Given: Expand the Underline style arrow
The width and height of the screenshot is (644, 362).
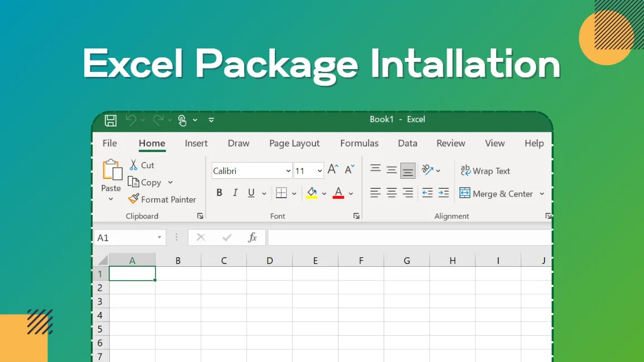Looking at the screenshot, I should (264, 193).
